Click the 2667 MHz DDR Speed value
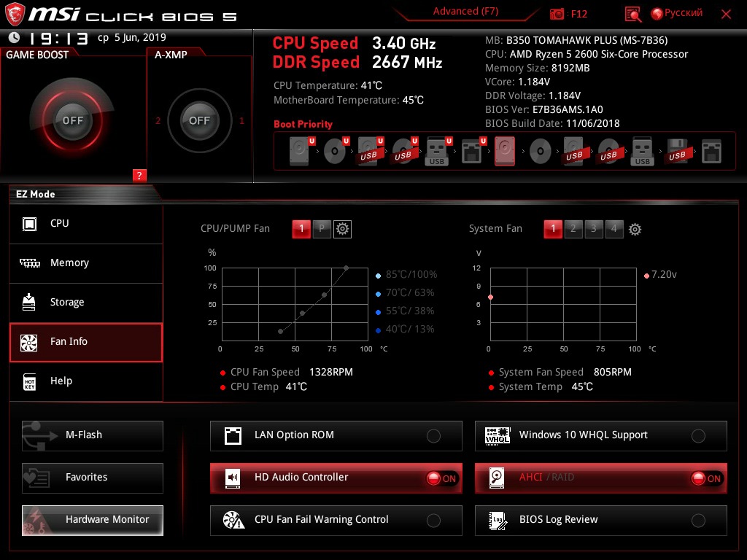Screen dimensions: 747x560 (407, 62)
